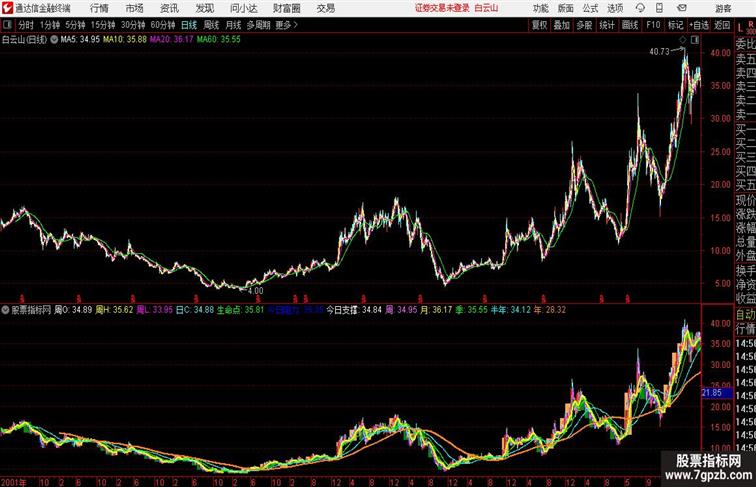Select the 日线 daily period
This screenshot has height=487, width=756.
click(189, 25)
